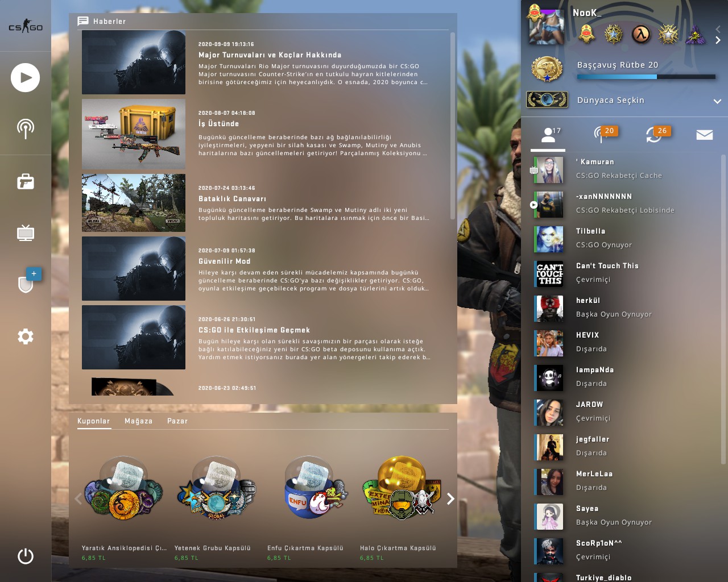This screenshot has width=728, height=582.
Task: Select friend ' Kamuran
Action: pyautogui.click(x=626, y=170)
